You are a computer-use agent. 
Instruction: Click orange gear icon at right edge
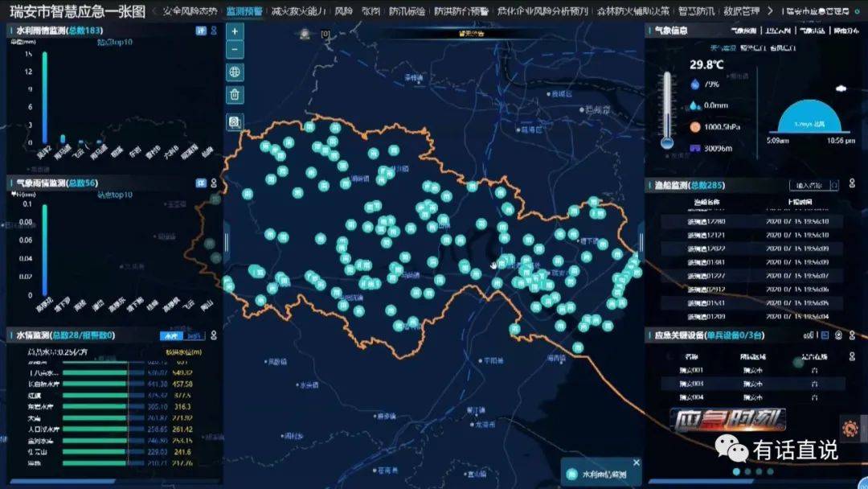click(x=850, y=428)
